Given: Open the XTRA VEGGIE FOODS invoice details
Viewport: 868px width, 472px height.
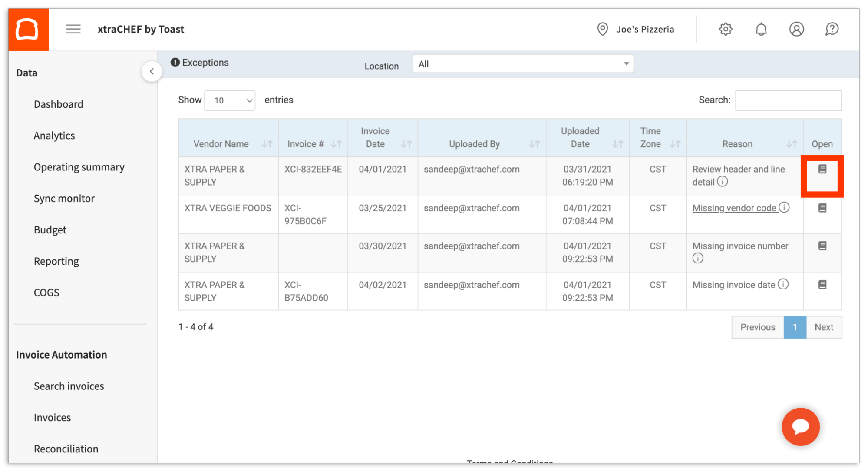Looking at the screenshot, I should (822, 208).
